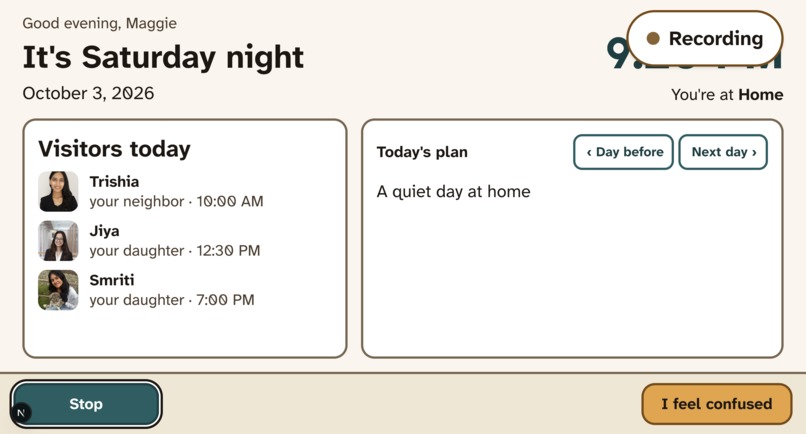Click the brown recording dot icon
Viewport: 806px width, 434px height.
pyautogui.click(x=653, y=39)
